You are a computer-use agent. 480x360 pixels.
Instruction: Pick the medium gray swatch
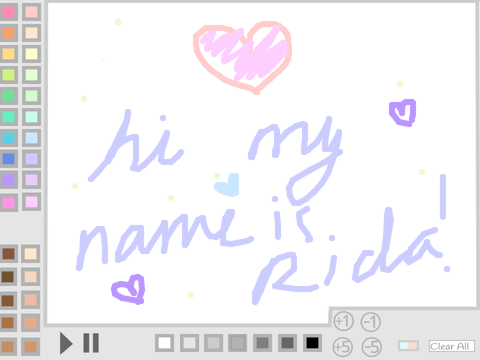238,343
